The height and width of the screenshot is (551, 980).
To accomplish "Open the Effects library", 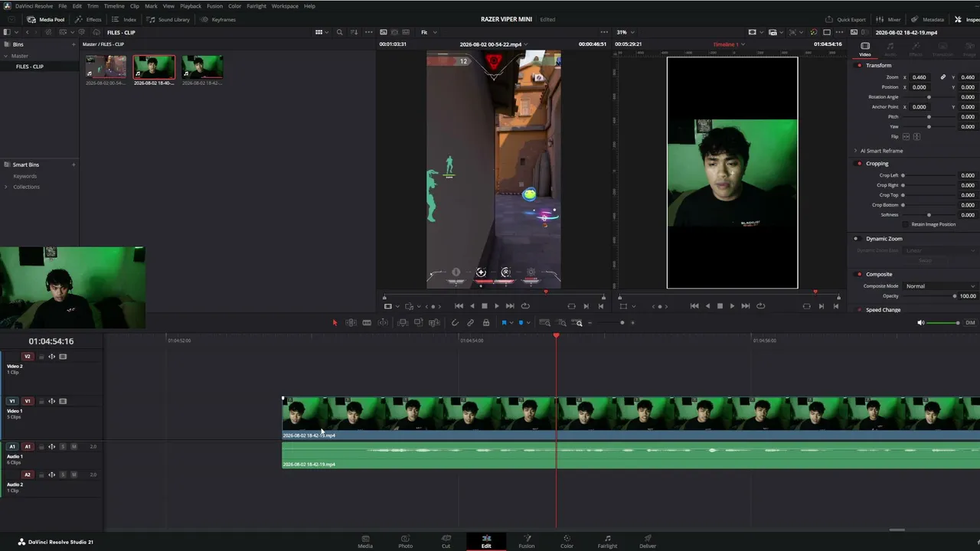I will (x=88, y=19).
